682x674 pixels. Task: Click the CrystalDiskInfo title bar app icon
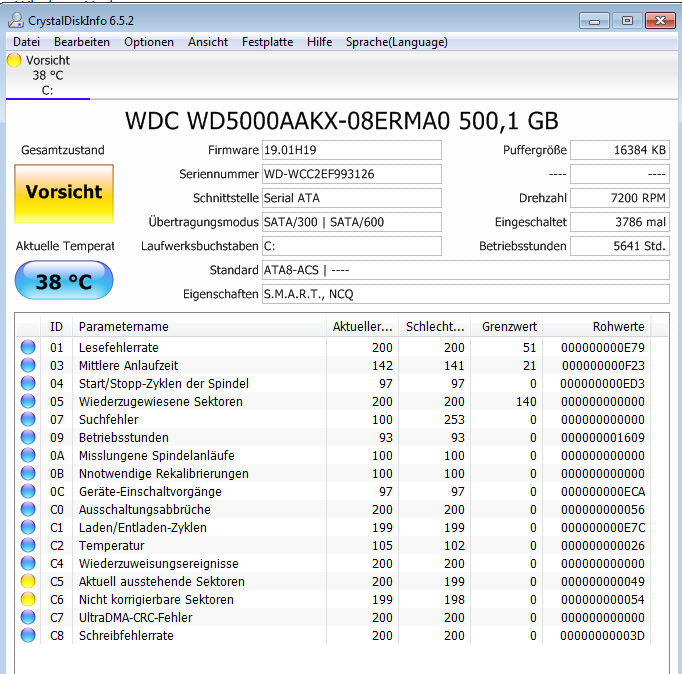[x=16, y=20]
